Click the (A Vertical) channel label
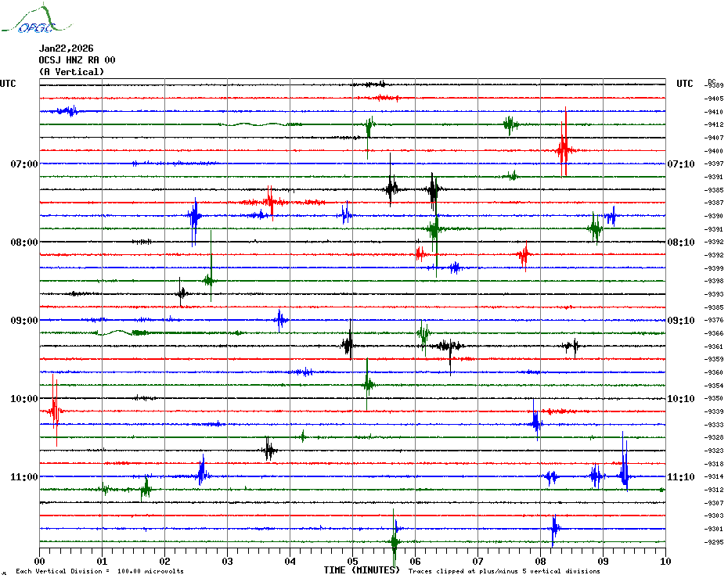 pos(71,72)
